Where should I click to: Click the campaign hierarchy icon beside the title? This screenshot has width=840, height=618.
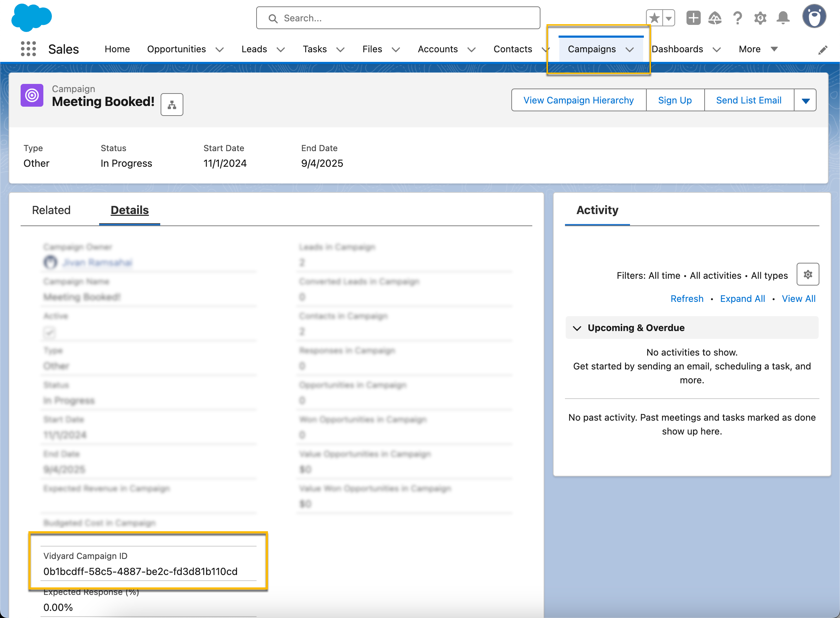172,105
